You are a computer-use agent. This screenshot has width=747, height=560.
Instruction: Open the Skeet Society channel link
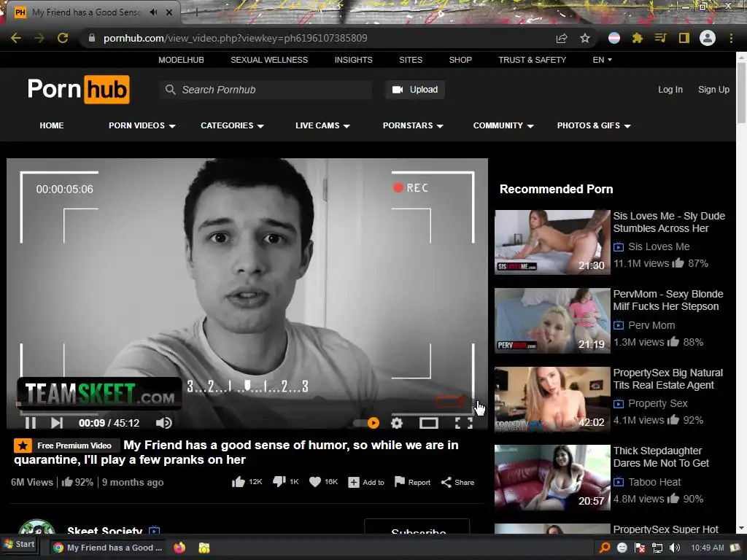[105, 530]
